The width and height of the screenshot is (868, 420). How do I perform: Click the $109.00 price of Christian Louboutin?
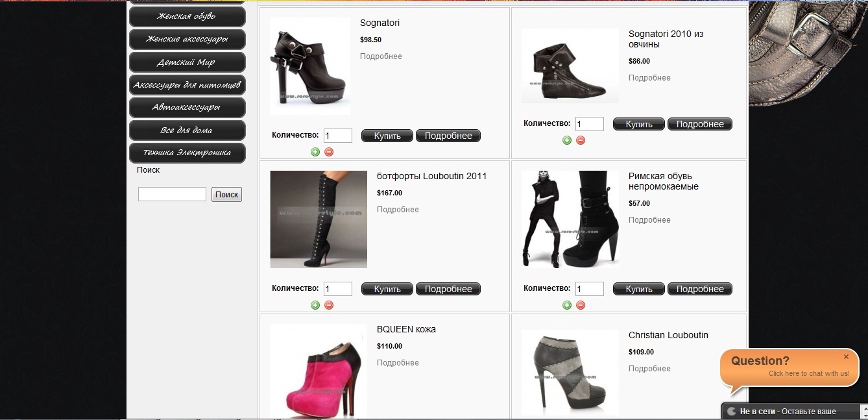[641, 352]
